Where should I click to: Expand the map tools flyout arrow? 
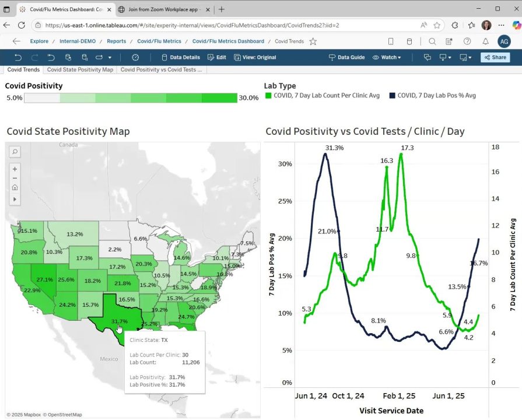coord(15,199)
